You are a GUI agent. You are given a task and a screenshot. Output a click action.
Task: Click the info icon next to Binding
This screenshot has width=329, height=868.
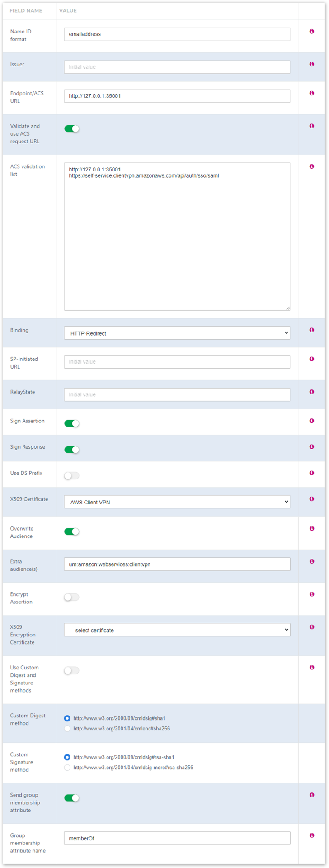[311, 330]
